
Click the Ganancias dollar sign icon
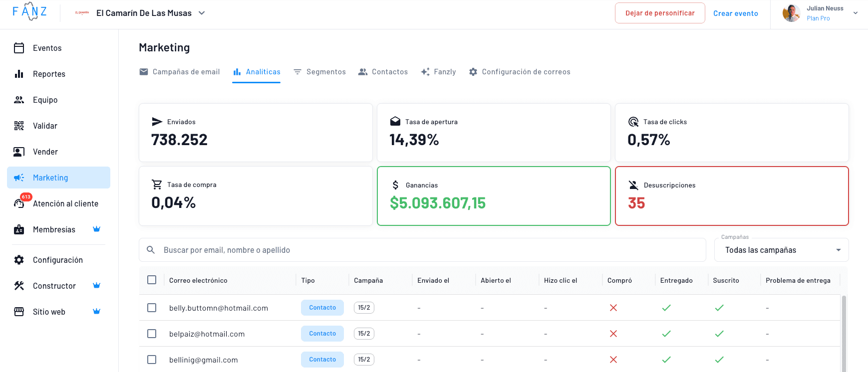pyautogui.click(x=395, y=185)
